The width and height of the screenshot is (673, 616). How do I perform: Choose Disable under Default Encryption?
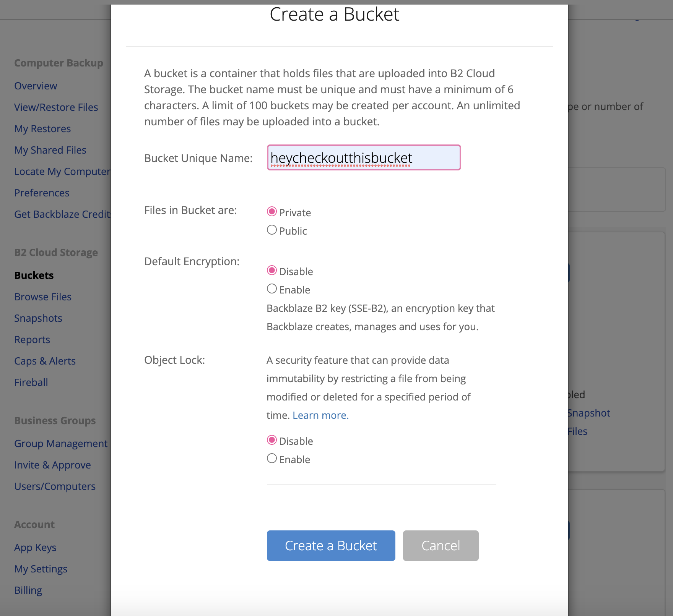point(272,271)
